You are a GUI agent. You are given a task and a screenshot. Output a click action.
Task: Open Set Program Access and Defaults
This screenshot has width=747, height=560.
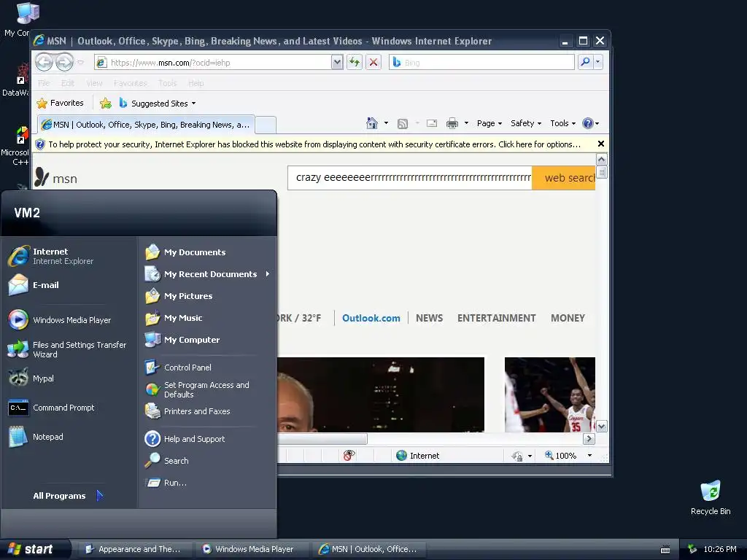pyautogui.click(x=207, y=389)
